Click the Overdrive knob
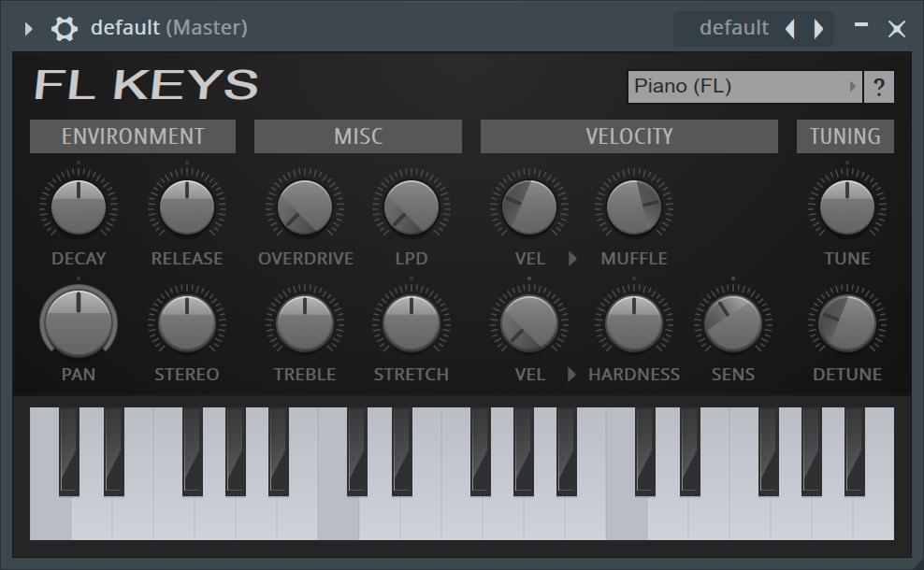This screenshot has height=570, width=924. pos(305,207)
